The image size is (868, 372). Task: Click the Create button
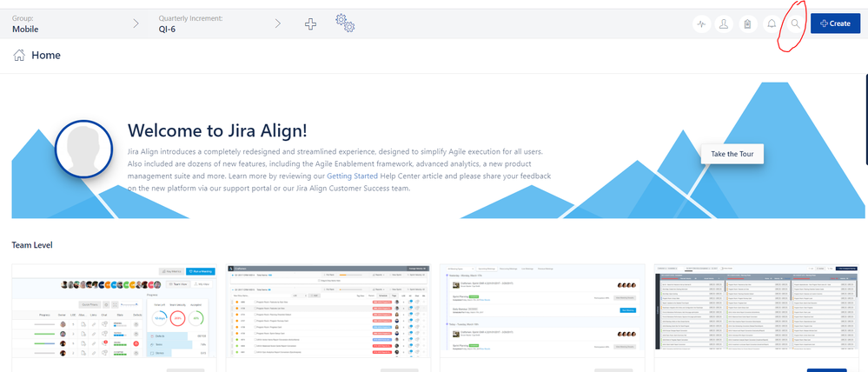(x=835, y=23)
